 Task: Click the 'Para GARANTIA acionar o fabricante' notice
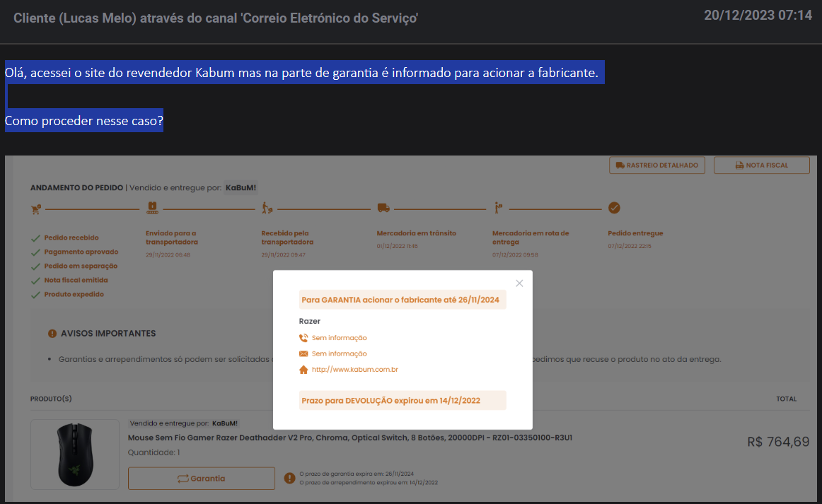pos(403,300)
